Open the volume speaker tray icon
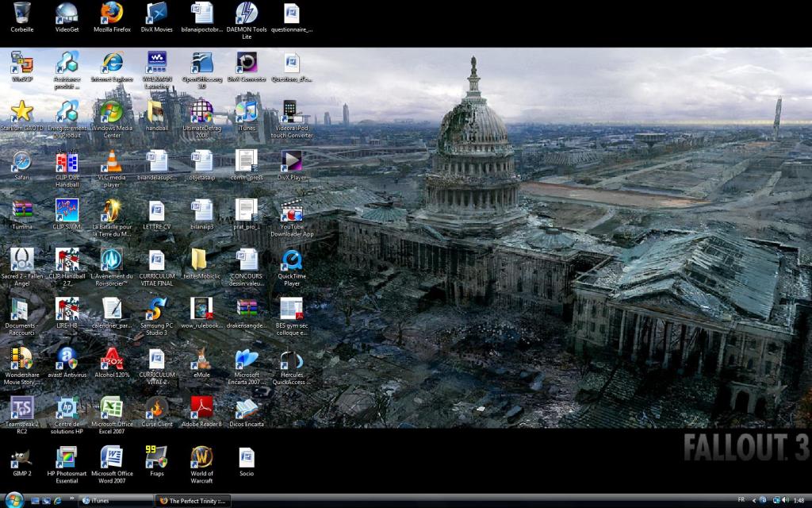The height and width of the screenshot is (508, 812). pos(785,500)
